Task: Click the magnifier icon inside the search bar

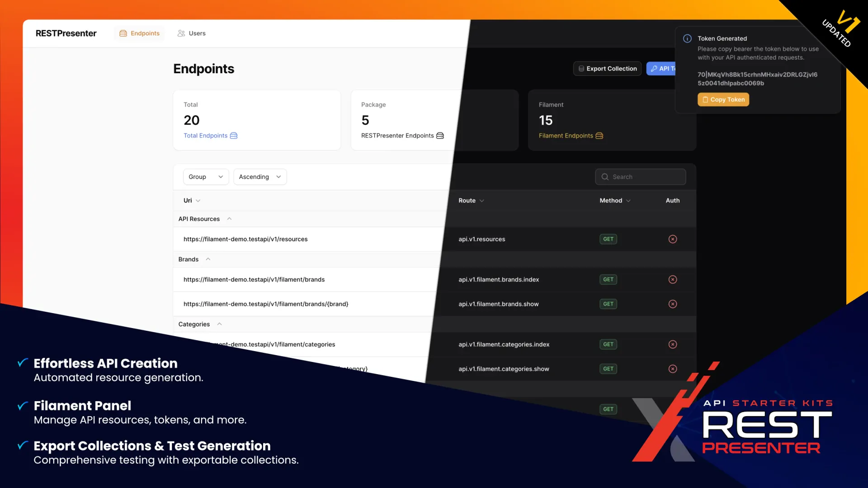Action: (605, 177)
